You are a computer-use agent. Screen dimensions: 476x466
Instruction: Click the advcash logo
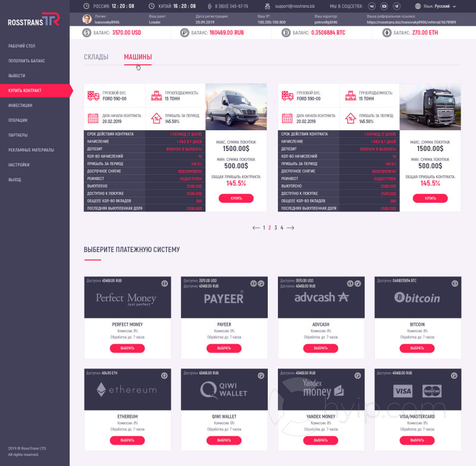[321, 297]
